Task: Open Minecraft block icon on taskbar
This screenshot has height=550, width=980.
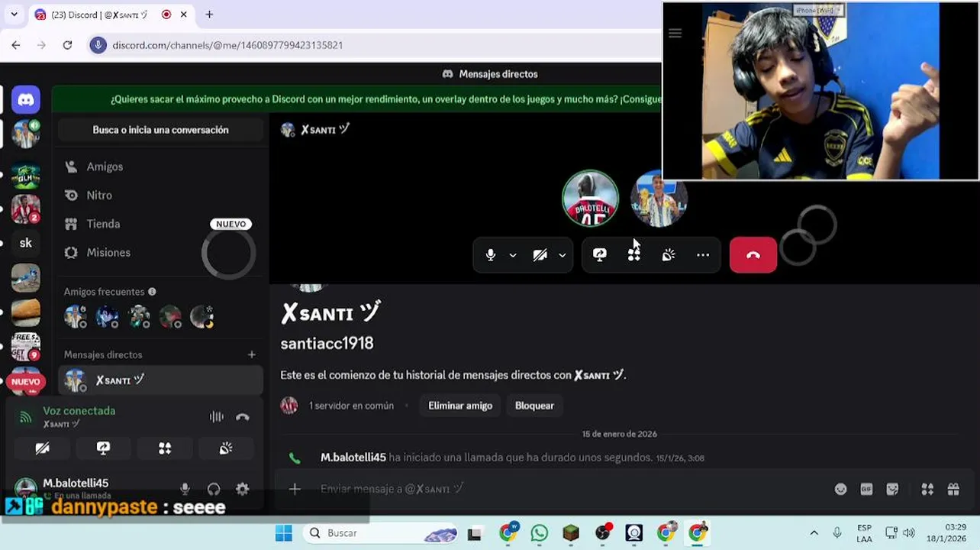Action: [571, 533]
